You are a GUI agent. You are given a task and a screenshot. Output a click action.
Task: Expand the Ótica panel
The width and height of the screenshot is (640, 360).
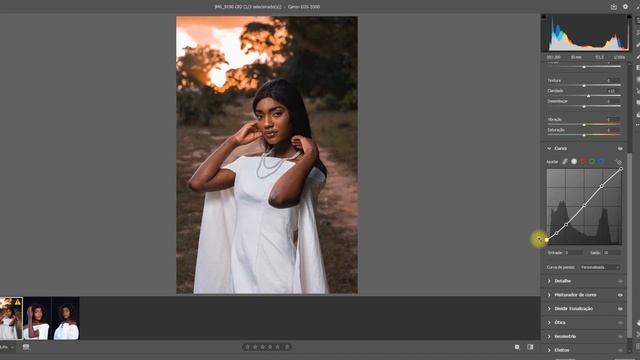pos(549,323)
